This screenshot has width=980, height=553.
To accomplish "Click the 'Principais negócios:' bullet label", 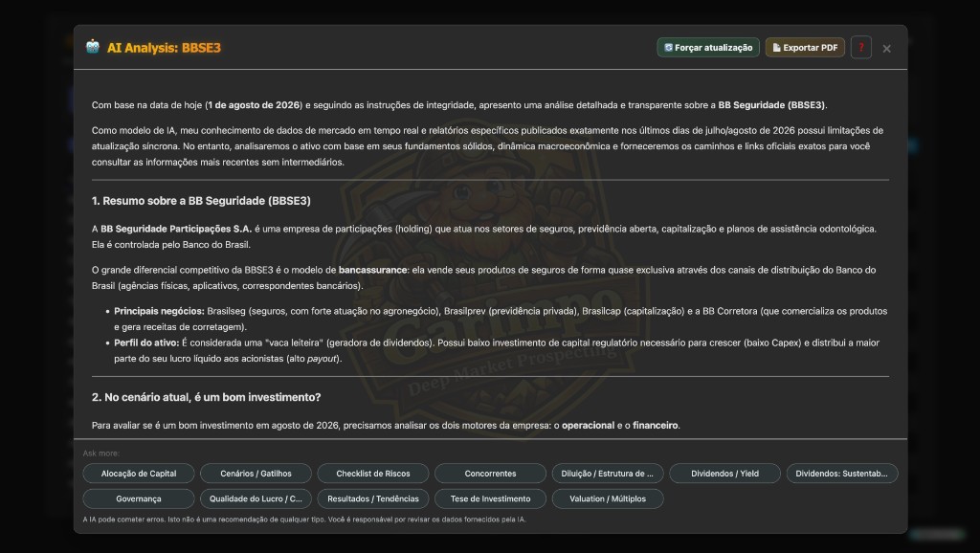I will point(159,311).
